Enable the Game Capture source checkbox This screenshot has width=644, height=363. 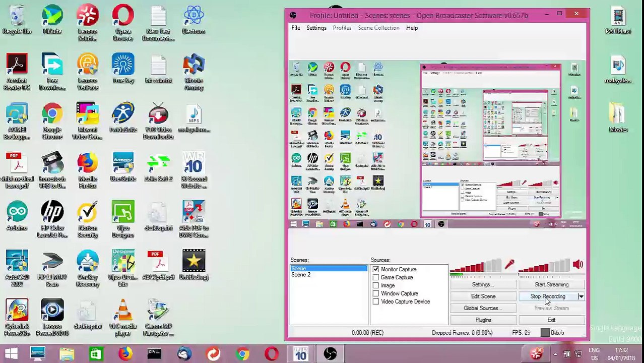click(x=376, y=278)
